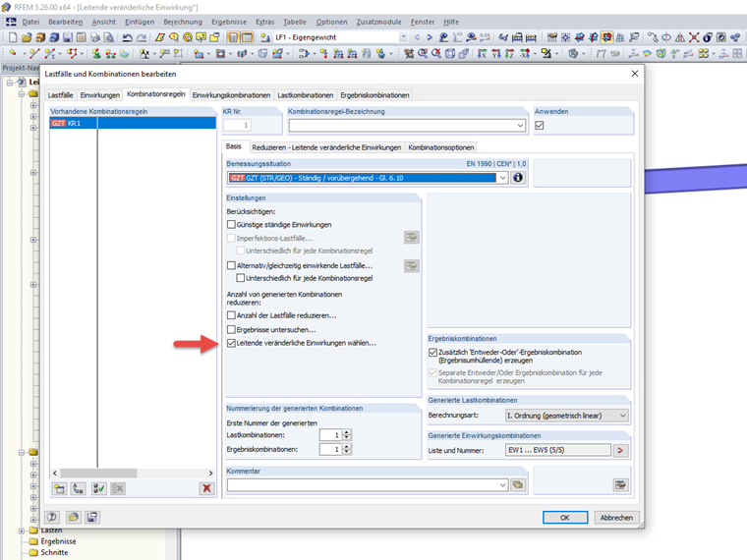Image resolution: width=747 pixels, height=560 pixels.
Task: Enable Anzahl der Lastfälle reduzieren checkbox
Action: 231,315
